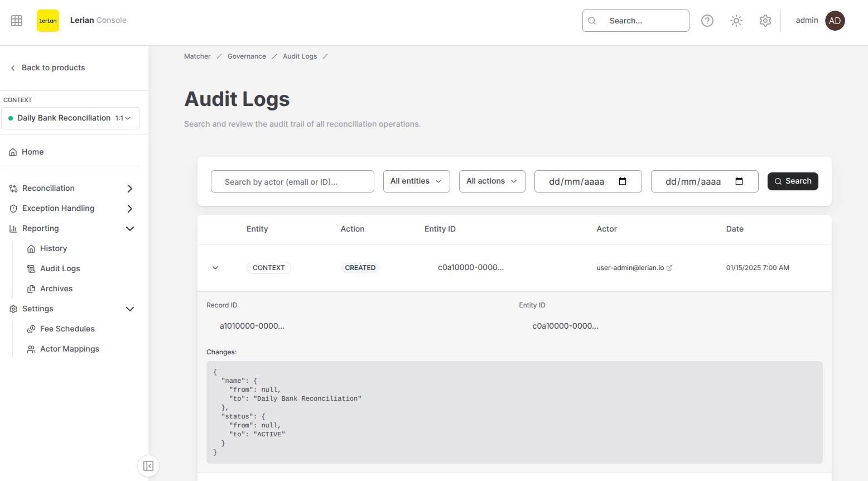Open the help question mark icon
The height and width of the screenshot is (481, 868).
tap(707, 21)
